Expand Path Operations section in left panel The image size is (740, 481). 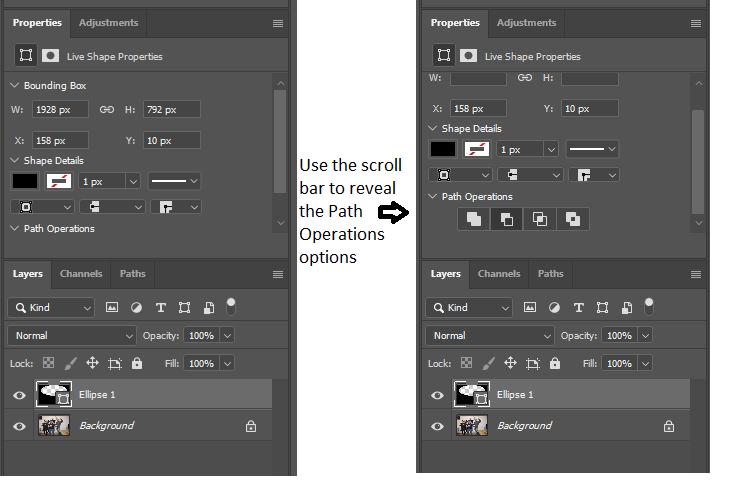tap(15, 228)
